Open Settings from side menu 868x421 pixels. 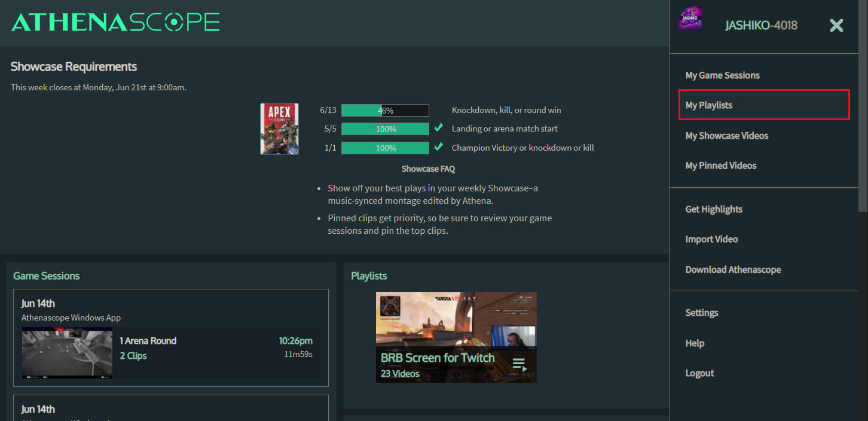point(702,313)
